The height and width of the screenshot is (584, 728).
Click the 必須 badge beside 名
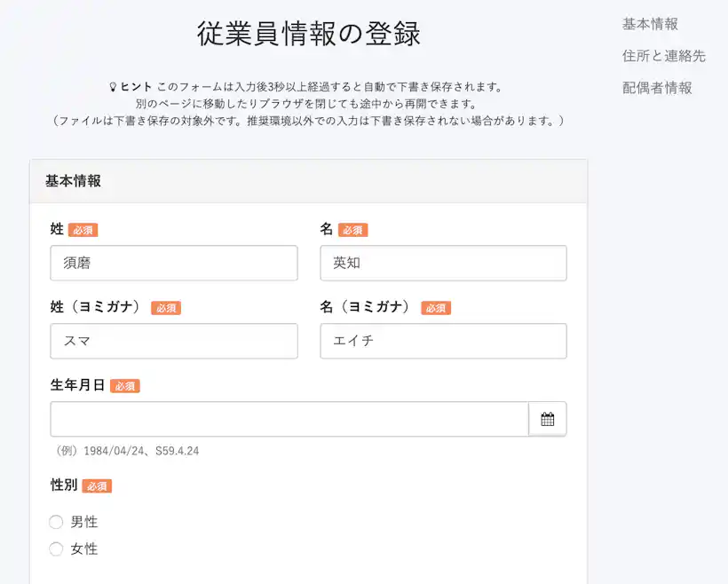point(352,229)
